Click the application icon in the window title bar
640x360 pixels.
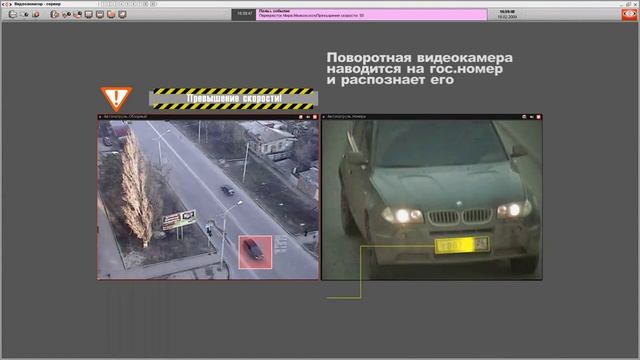7,4
